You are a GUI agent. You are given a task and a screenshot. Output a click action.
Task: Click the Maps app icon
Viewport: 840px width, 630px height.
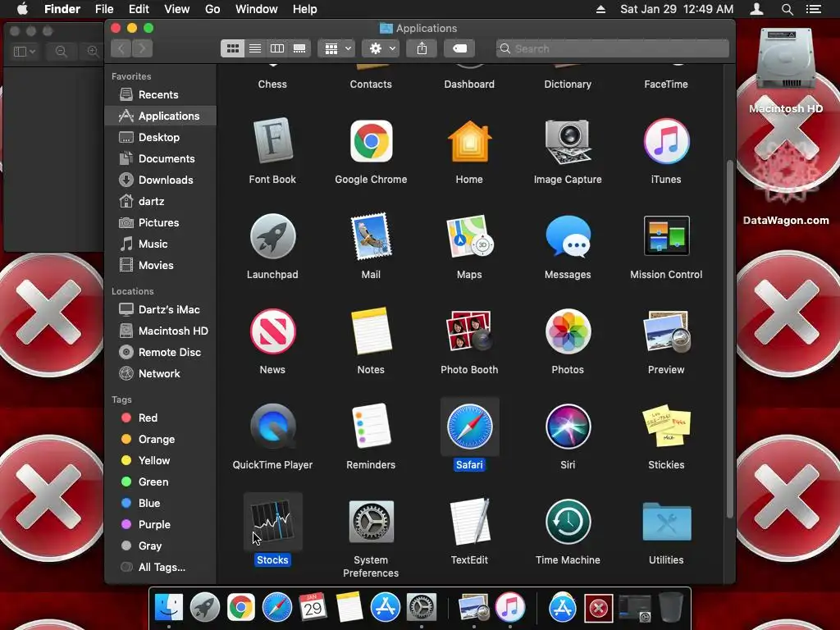(469, 236)
